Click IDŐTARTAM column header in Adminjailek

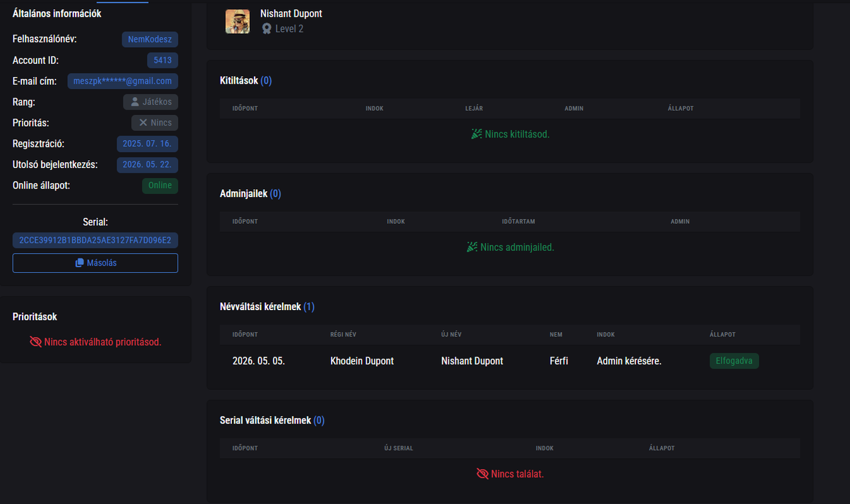(x=518, y=221)
